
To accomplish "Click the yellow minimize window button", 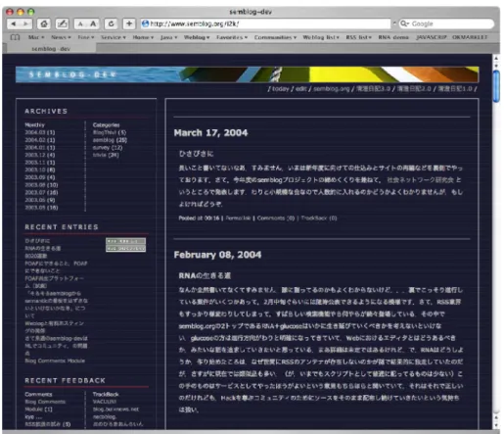I will pyautogui.click(x=21, y=12).
